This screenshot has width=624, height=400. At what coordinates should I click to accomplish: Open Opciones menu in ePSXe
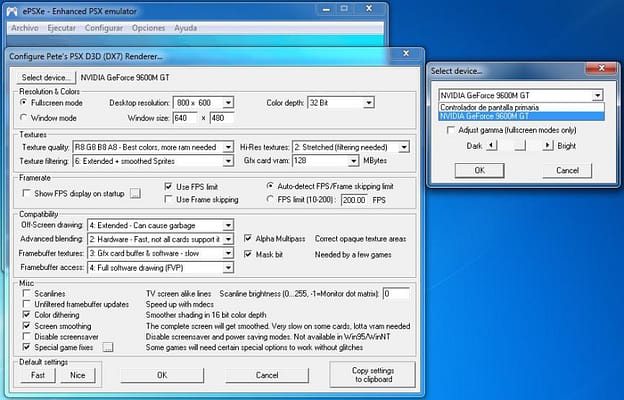[148, 28]
